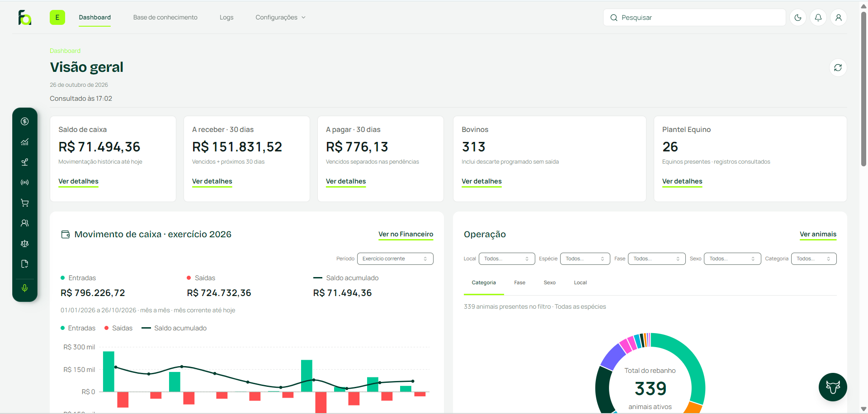
Task: Click the Pesquisar search field
Action: coord(694,18)
